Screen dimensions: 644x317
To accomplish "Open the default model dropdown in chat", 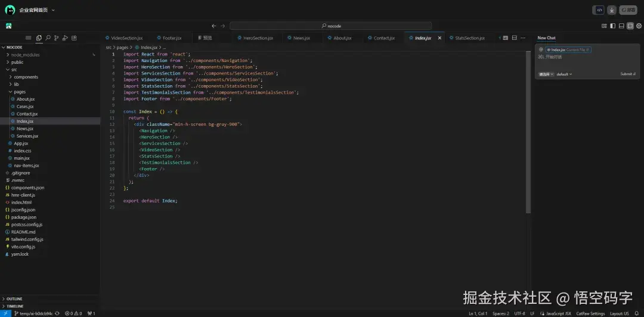I will coord(564,74).
